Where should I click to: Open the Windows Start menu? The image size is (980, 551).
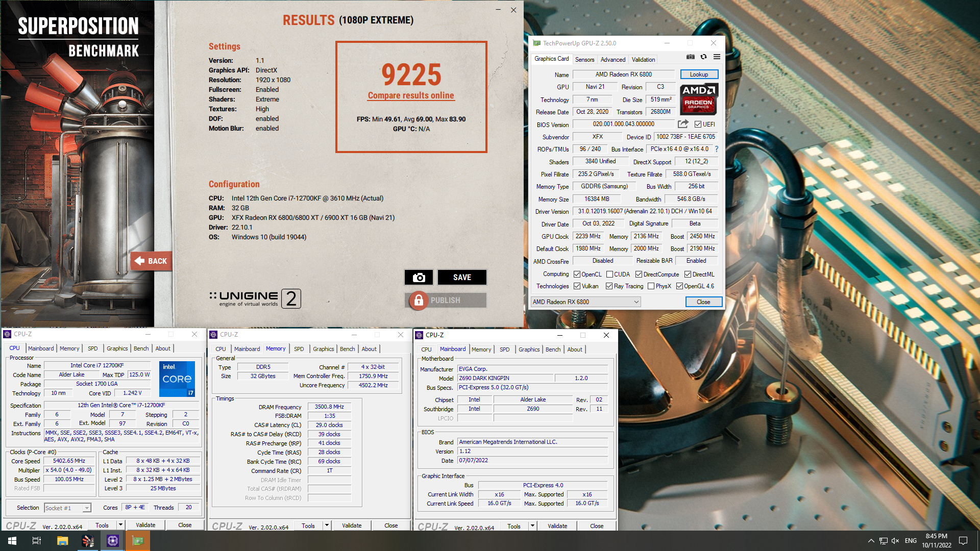[12, 540]
